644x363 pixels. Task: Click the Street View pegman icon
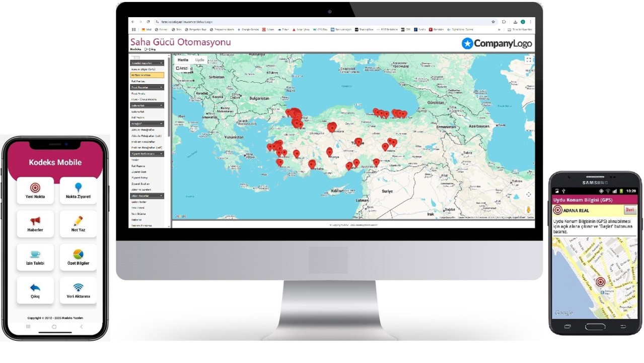[529, 210]
